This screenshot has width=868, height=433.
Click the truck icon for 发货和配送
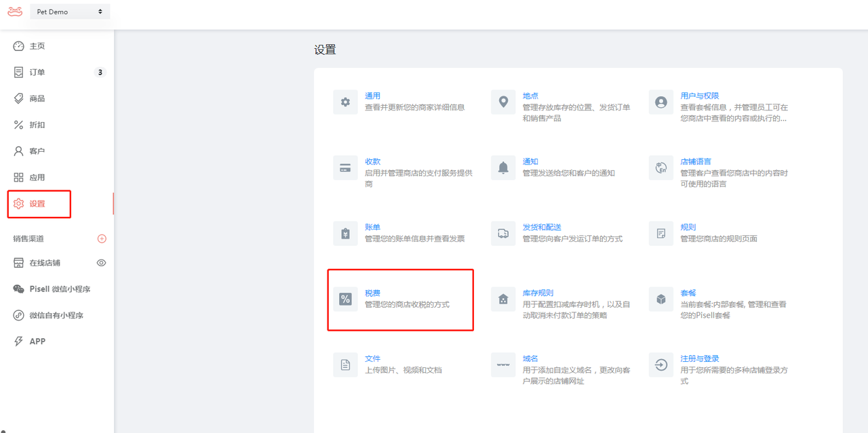503,233
